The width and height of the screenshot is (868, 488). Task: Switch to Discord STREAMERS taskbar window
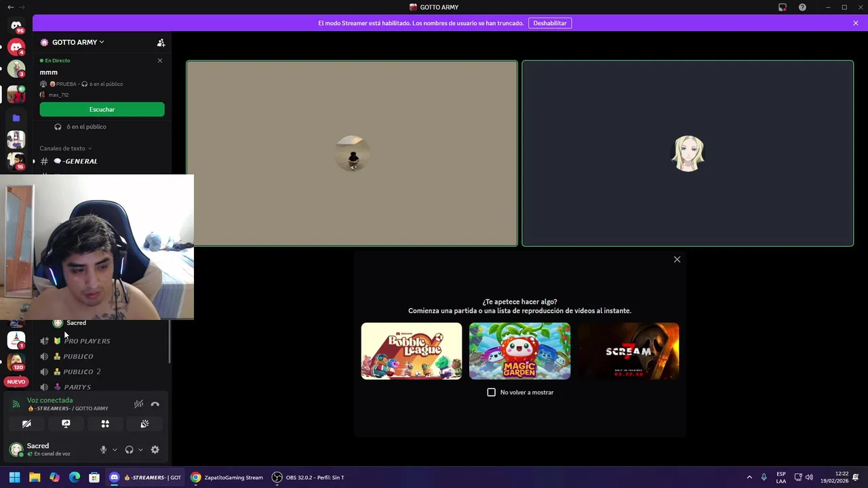click(145, 477)
